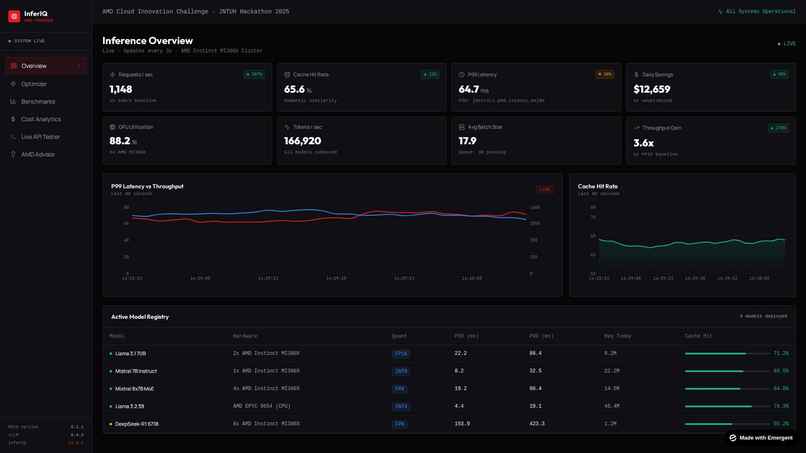Select the DeepSeek R1 671B model row
The image size is (806, 453).
pyautogui.click(x=448, y=424)
